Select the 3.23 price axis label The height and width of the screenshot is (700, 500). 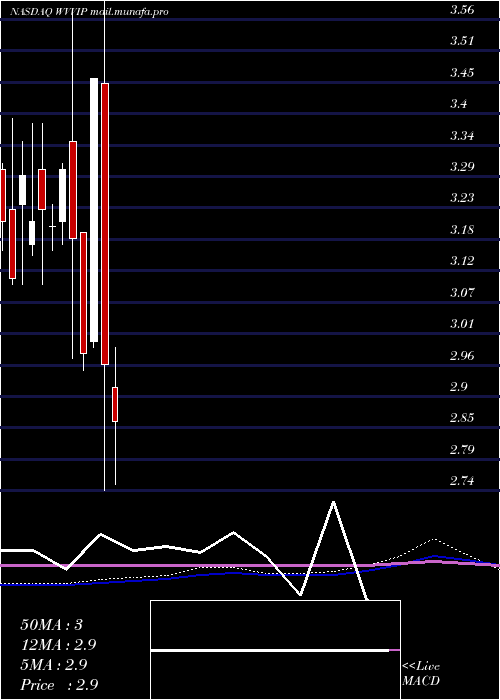click(462, 198)
